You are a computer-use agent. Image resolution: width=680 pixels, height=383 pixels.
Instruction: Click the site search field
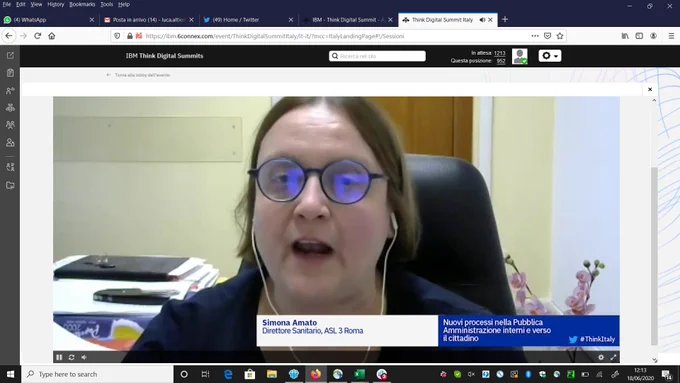[377, 56]
